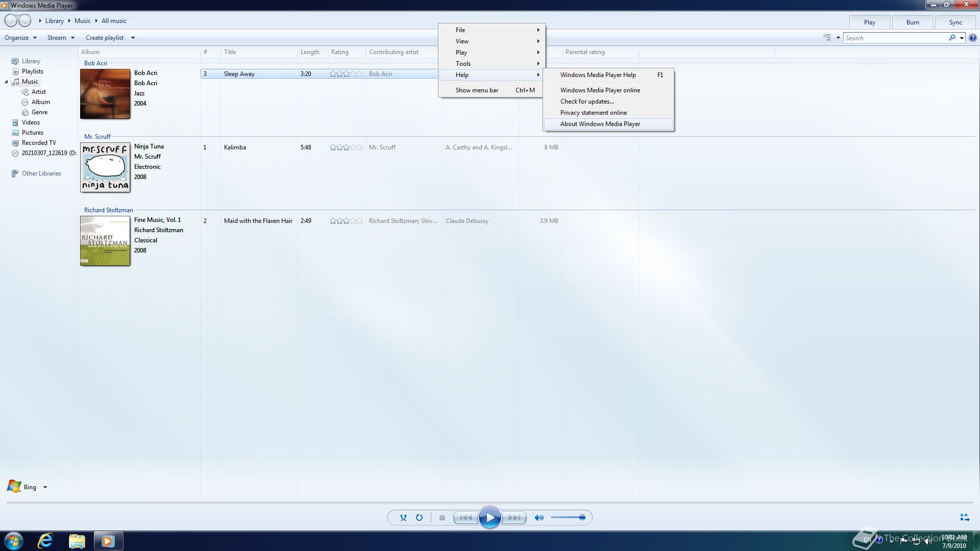The height and width of the screenshot is (551, 980).
Task: Switch to the Play tab
Action: [870, 22]
